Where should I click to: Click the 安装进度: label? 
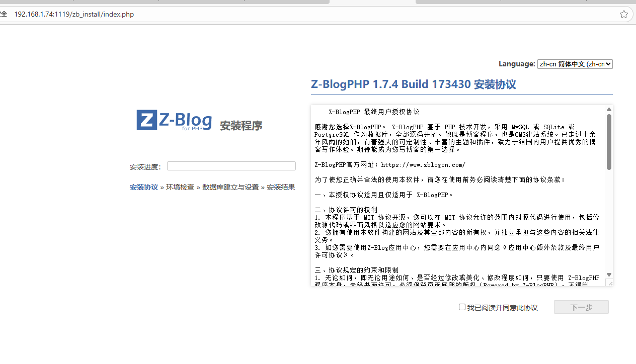(145, 167)
